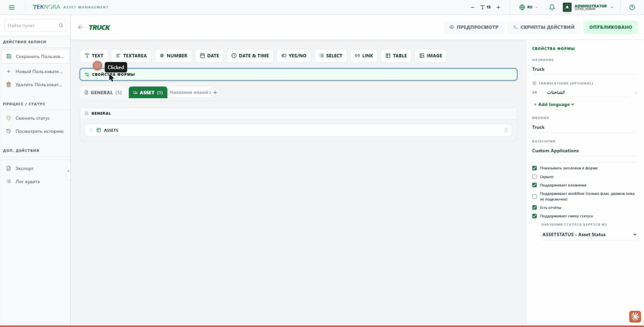Image resolution: width=644 pixels, height=327 pixels.
Task: Open 'Лог аудита'
Action: click(x=36, y=182)
